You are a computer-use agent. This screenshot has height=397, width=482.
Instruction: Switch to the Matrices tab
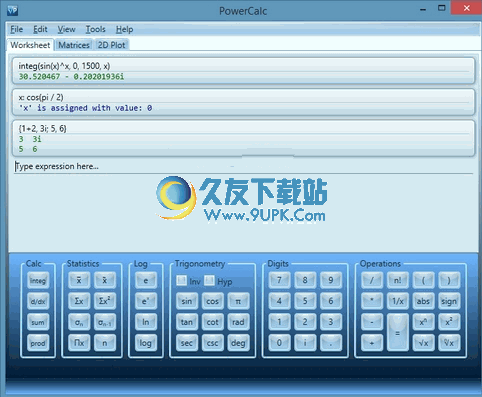74,45
